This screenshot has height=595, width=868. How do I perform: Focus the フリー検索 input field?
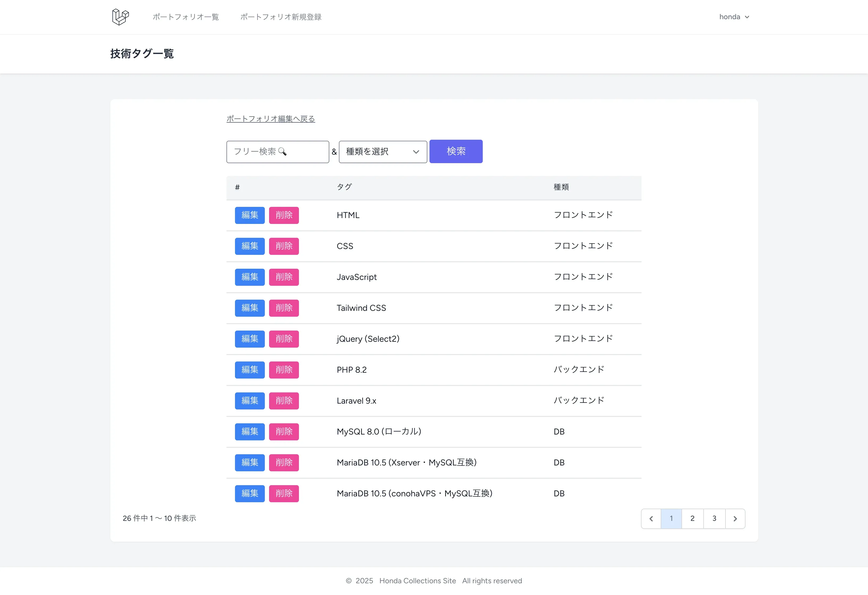[278, 152]
